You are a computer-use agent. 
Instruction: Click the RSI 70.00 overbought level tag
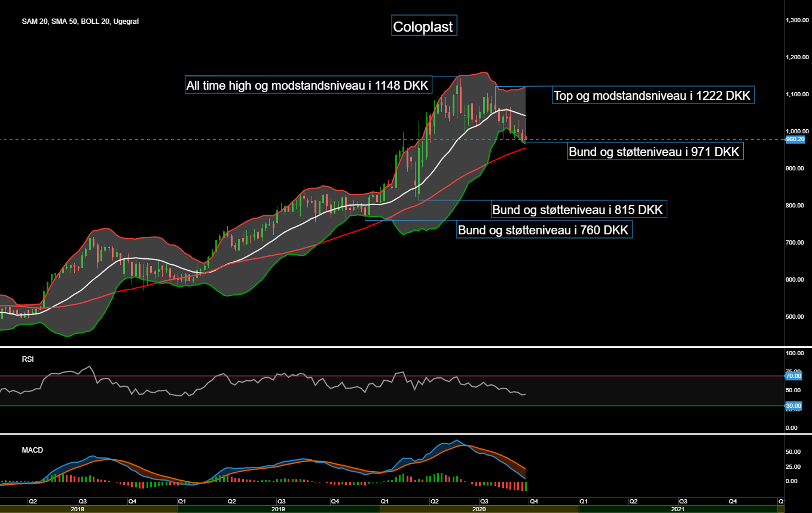795,376
